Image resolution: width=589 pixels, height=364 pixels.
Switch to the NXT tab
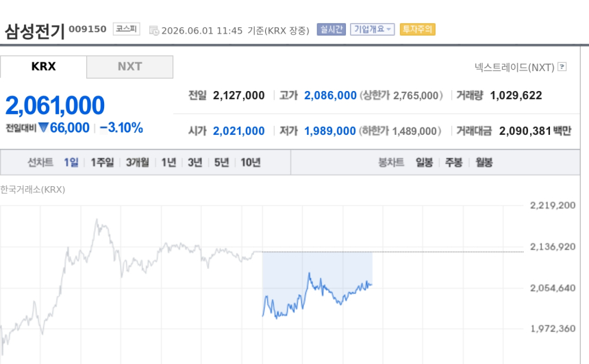point(130,67)
